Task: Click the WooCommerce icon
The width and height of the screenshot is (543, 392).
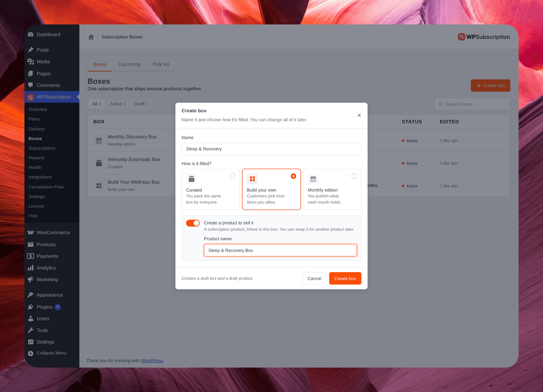Action: click(x=31, y=232)
